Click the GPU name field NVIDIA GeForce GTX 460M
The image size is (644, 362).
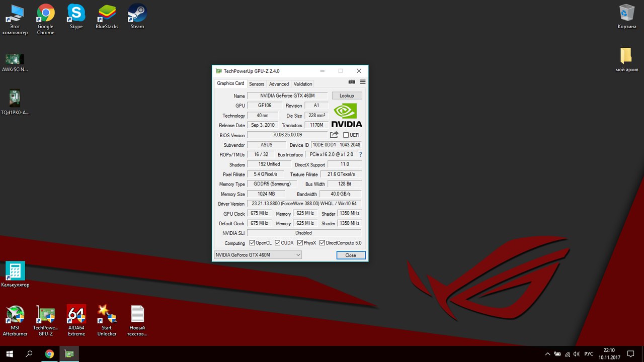(287, 96)
